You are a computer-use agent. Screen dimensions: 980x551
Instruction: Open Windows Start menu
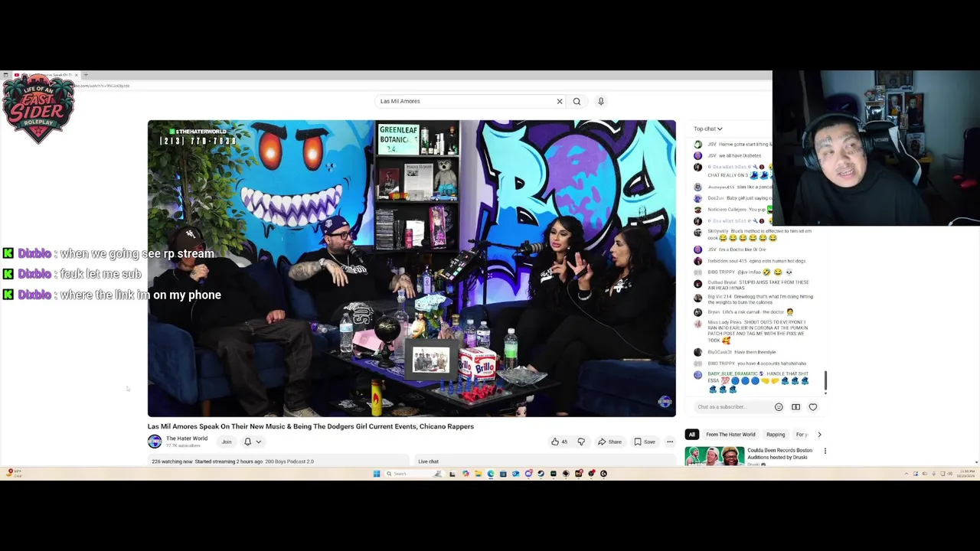377,474
